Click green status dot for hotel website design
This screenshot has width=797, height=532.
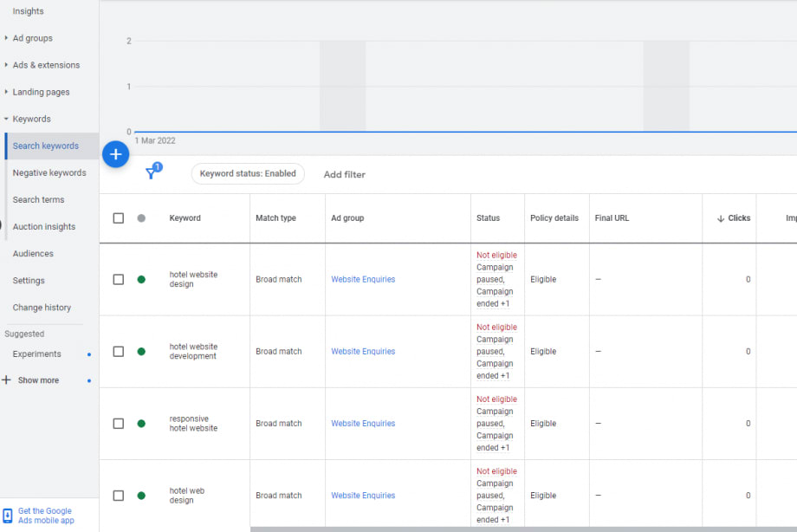(141, 280)
